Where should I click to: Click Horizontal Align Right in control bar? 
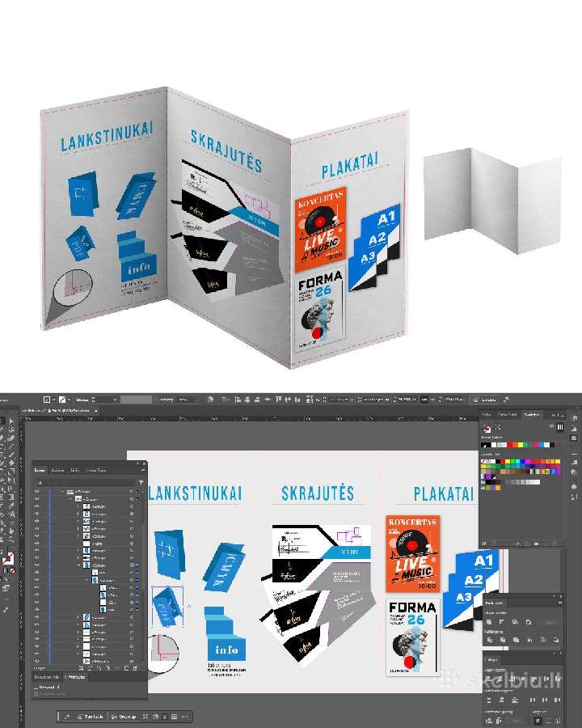(x=257, y=400)
